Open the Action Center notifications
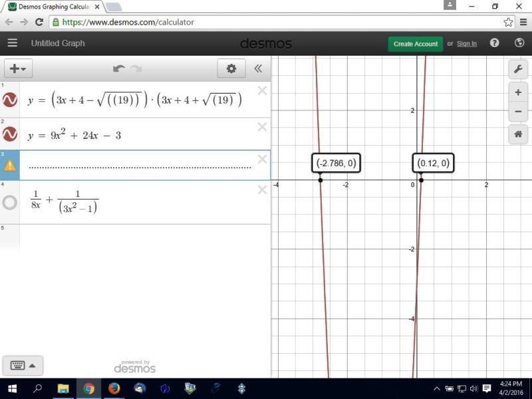The image size is (532, 399). (487, 389)
